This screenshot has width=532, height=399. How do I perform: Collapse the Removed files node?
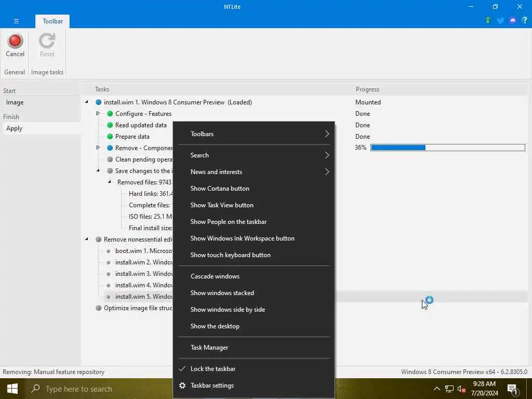(x=109, y=182)
